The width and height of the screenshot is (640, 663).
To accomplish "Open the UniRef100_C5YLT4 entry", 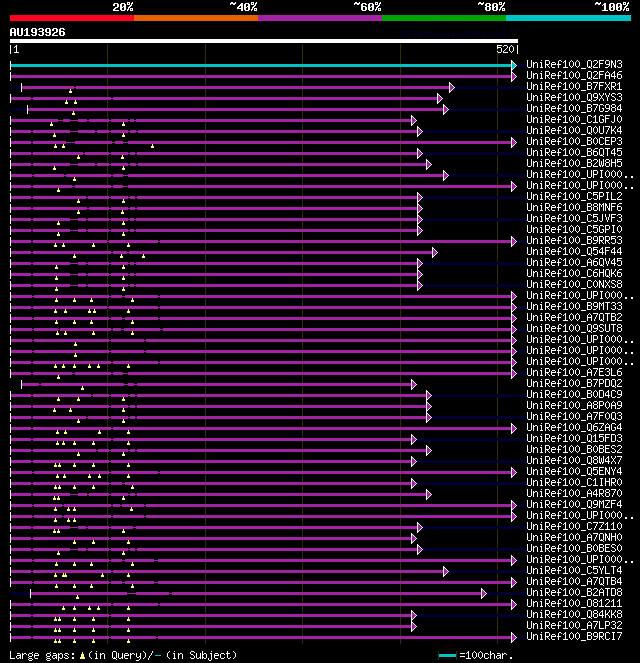I will (574, 570).
